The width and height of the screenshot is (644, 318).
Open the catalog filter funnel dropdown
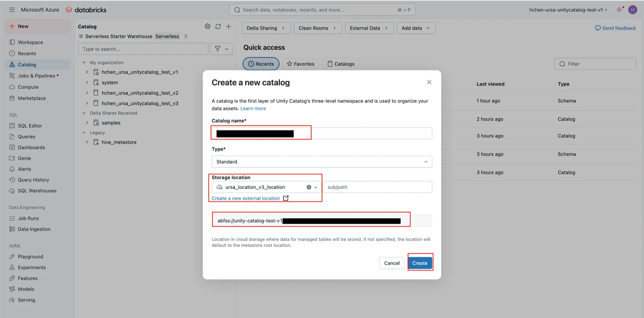click(221, 49)
